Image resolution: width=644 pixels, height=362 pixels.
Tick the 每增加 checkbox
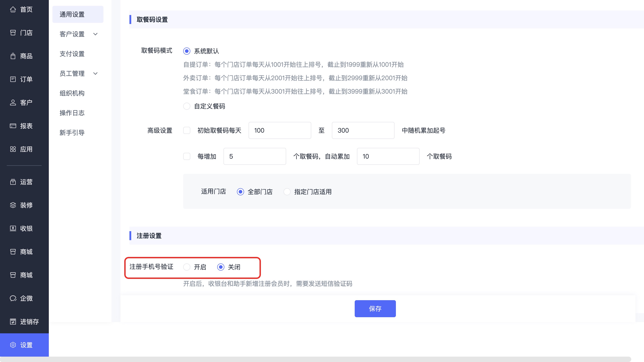(x=187, y=156)
